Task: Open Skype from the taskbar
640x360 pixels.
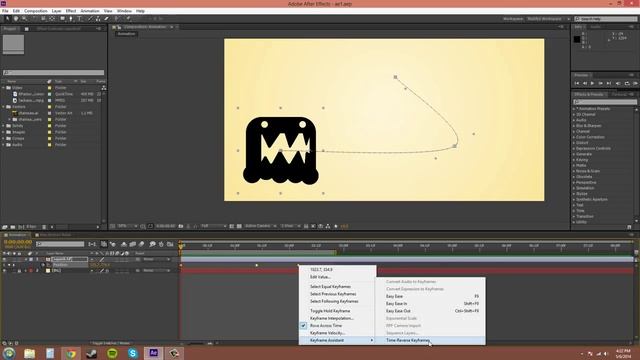Action: click(x=133, y=353)
